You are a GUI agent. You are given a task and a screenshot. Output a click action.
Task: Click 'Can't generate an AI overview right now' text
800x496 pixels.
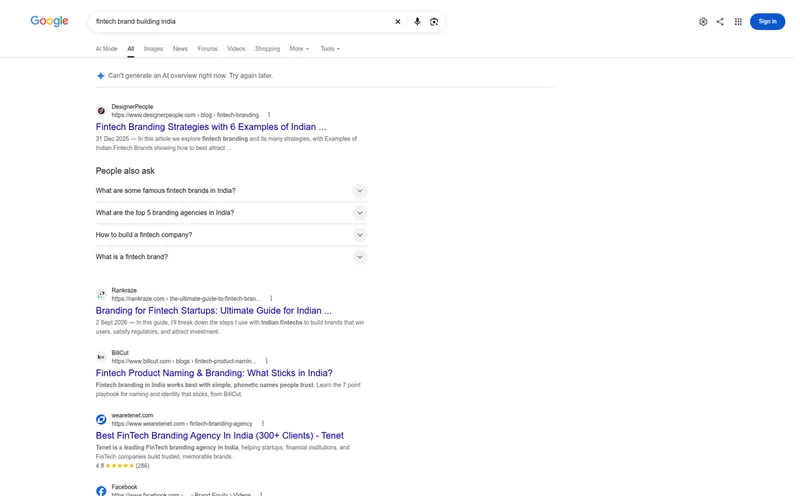coord(190,76)
